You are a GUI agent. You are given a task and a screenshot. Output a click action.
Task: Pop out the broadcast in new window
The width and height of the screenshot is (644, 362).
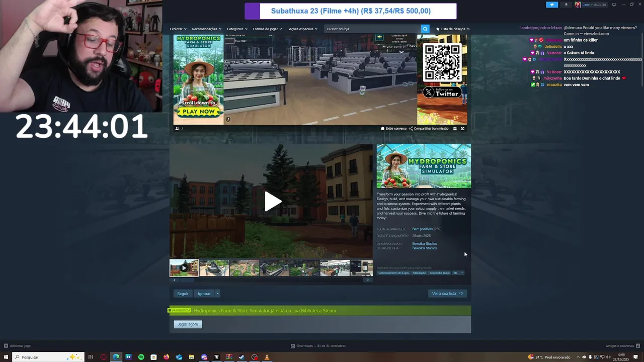462,128
